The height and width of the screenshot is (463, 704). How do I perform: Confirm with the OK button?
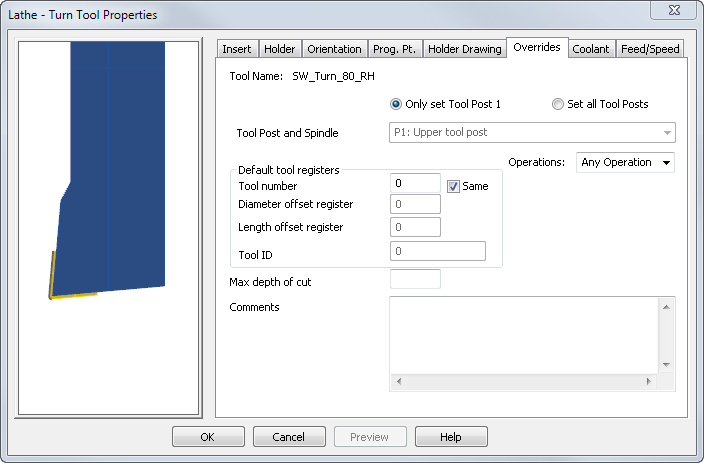tap(208, 437)
